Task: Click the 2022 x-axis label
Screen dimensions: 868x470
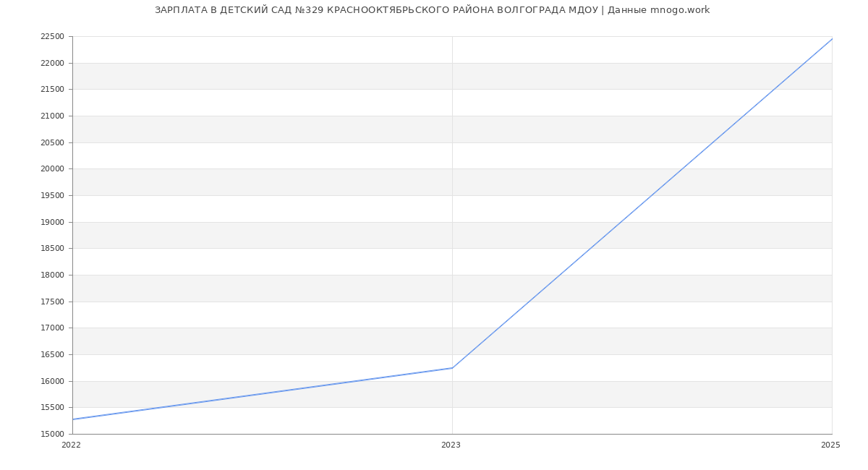Action: click(71, 445)
